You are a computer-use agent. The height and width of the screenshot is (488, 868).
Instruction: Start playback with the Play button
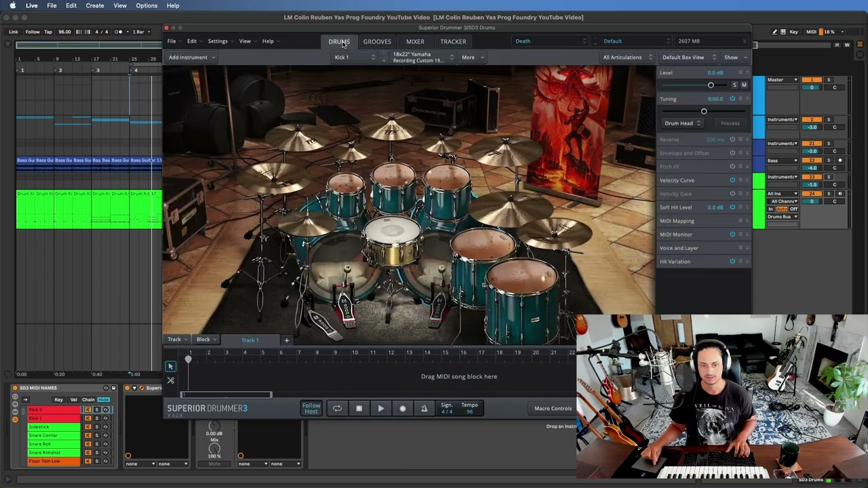(x=380, y=409)
